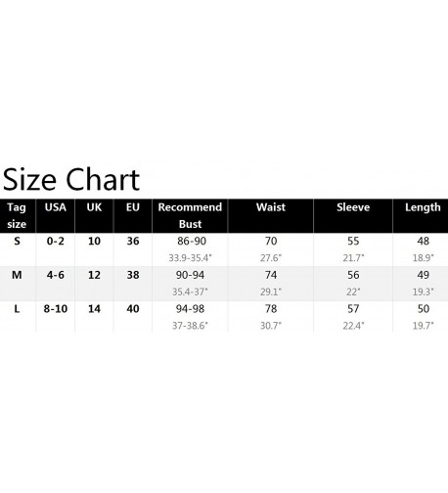This screenshot has width=448, height=493.
Task: Click the Waist column header
Action: 271,207
